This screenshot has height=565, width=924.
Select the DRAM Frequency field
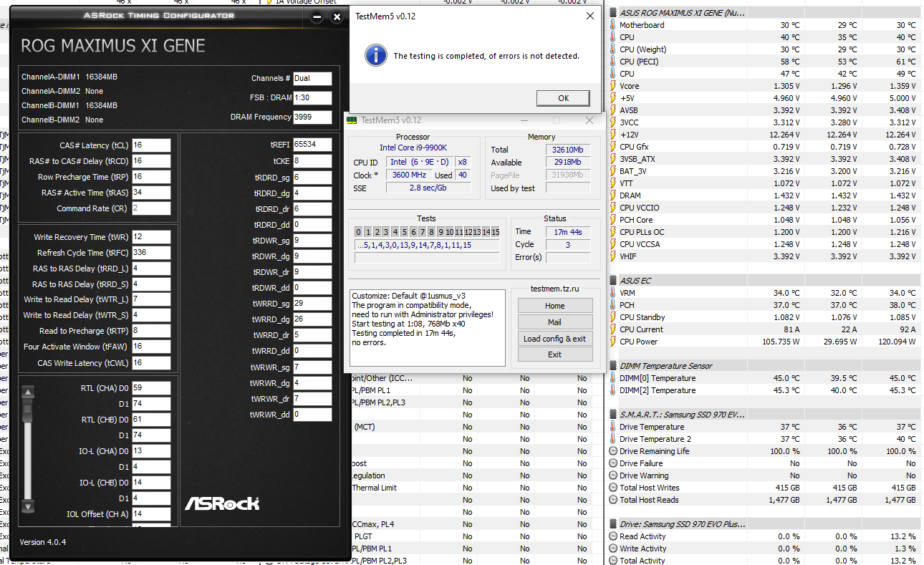pyautogui.click(x=312, y=117)
